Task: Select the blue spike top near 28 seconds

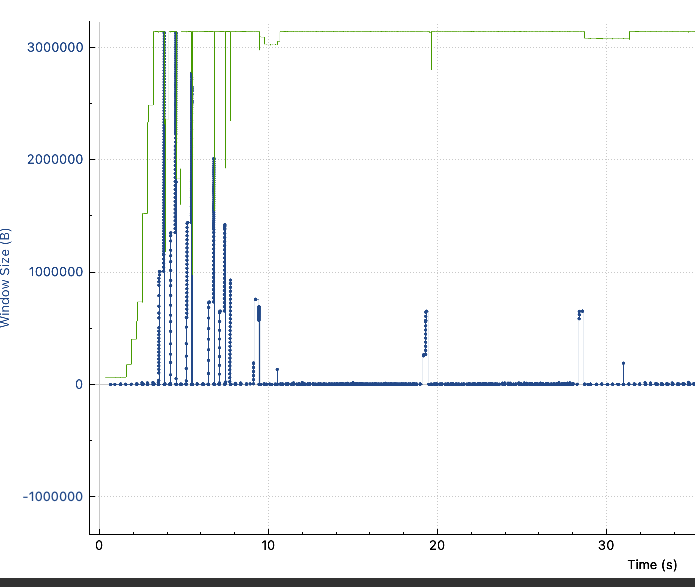Action: 581,311
